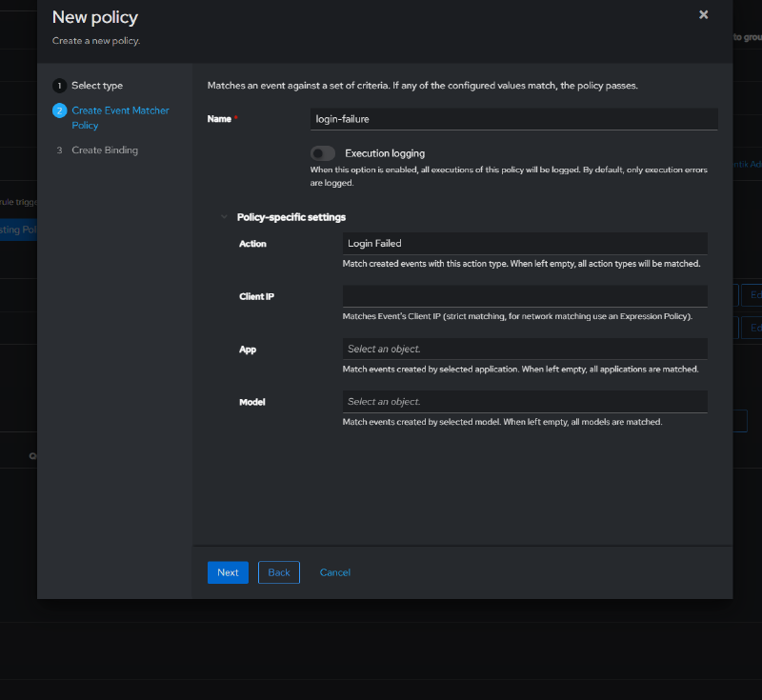This screenshot has width=762, height=700.
Task: Click the 'Matches an event against' description
Action: pyautogui.click(x=422, y=86)
